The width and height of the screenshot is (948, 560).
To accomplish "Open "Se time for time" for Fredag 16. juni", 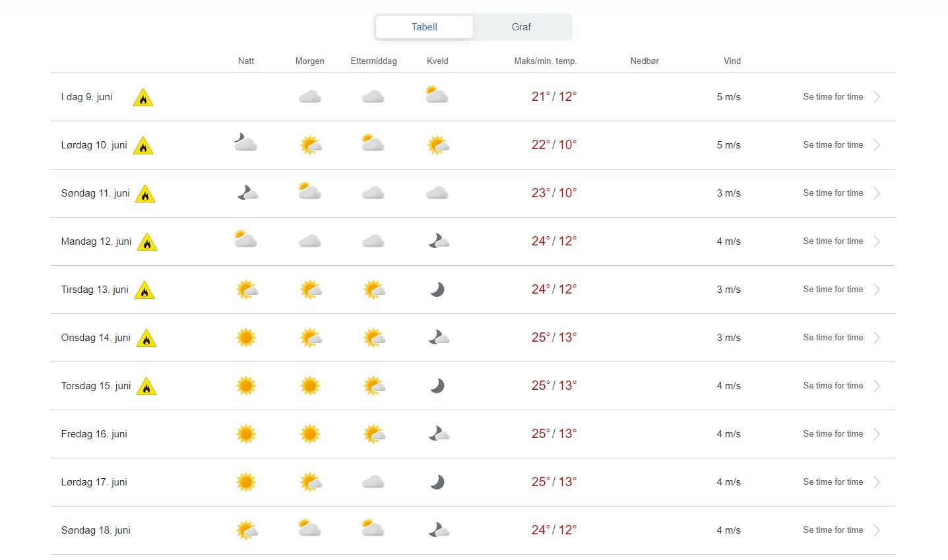I will click(x=833, y=434).
